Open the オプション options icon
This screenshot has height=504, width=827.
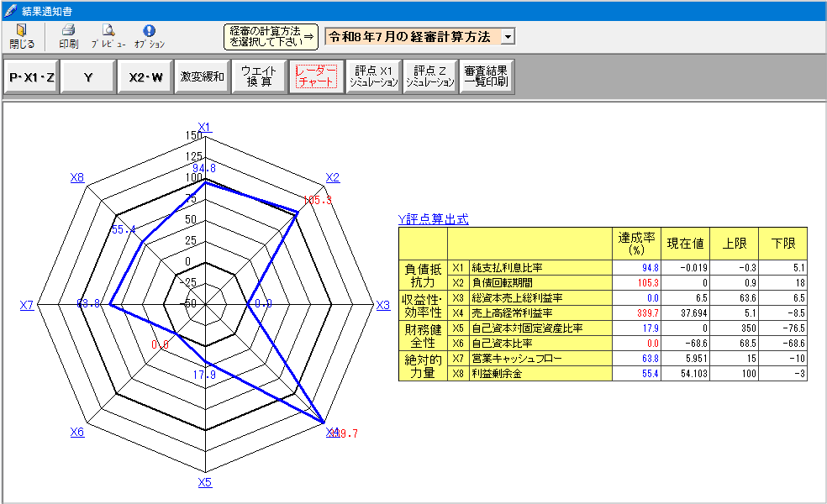(x=150, y=30)
